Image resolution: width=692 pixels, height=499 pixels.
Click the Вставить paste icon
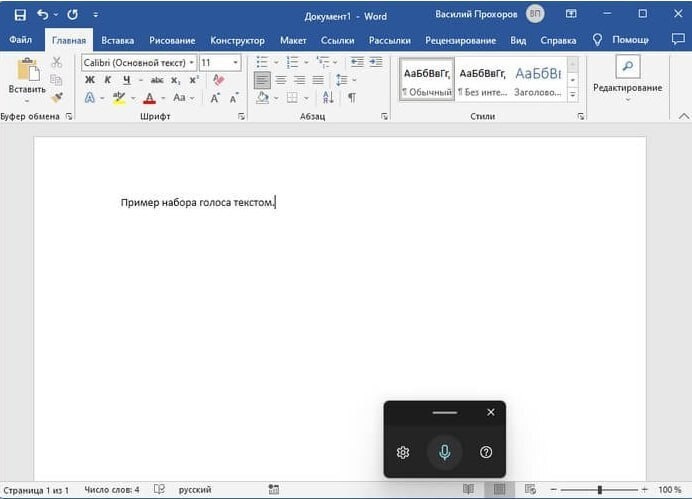pyautogui.click(x=27, y=71)
